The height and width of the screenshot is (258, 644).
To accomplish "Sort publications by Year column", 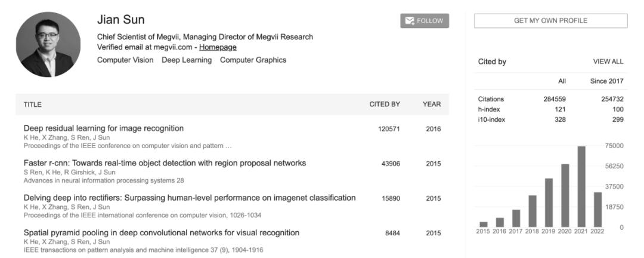I will pyautogui.click(x=432, y=105).
